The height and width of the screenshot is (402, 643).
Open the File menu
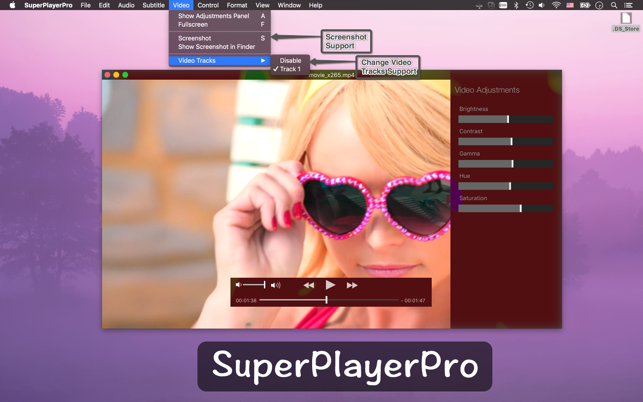tap(85, 5)
